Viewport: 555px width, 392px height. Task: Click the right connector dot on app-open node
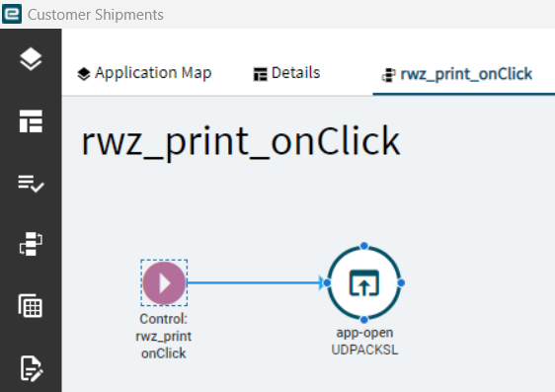coord(401,282)
